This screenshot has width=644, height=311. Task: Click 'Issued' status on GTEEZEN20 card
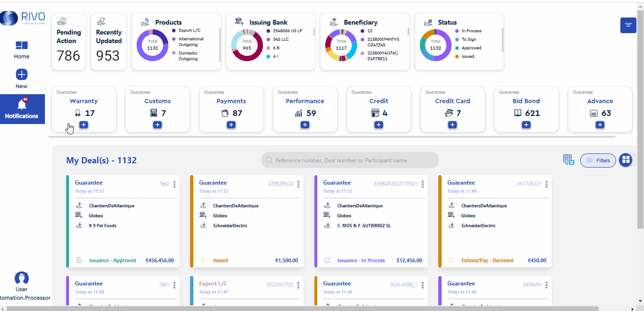[220, 260]
